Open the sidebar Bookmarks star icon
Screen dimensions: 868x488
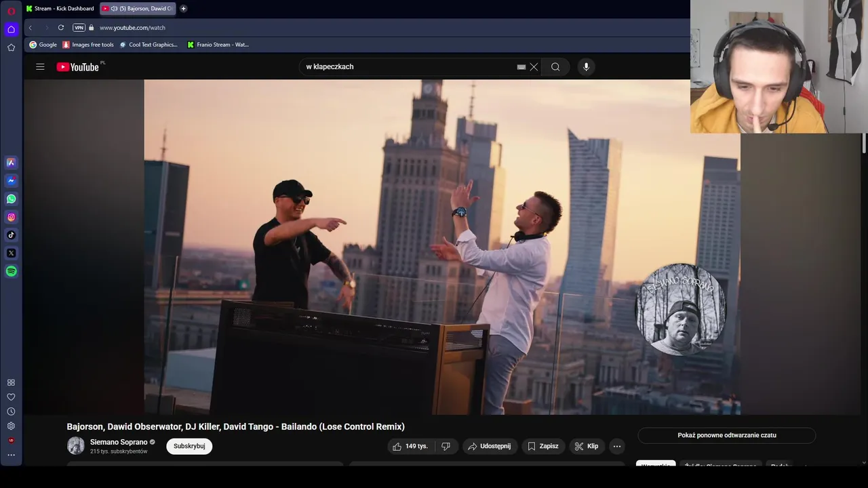(11, 47)
